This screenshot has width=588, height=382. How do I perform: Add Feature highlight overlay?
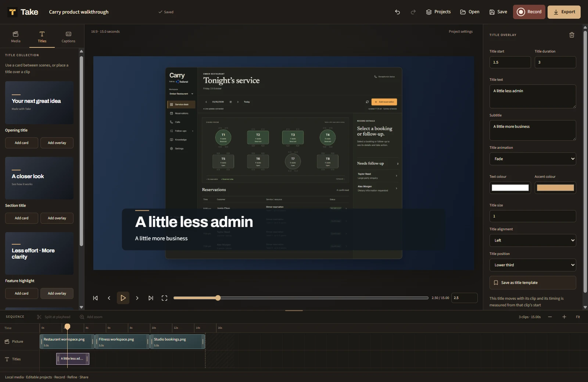click(x=57, y=293)
